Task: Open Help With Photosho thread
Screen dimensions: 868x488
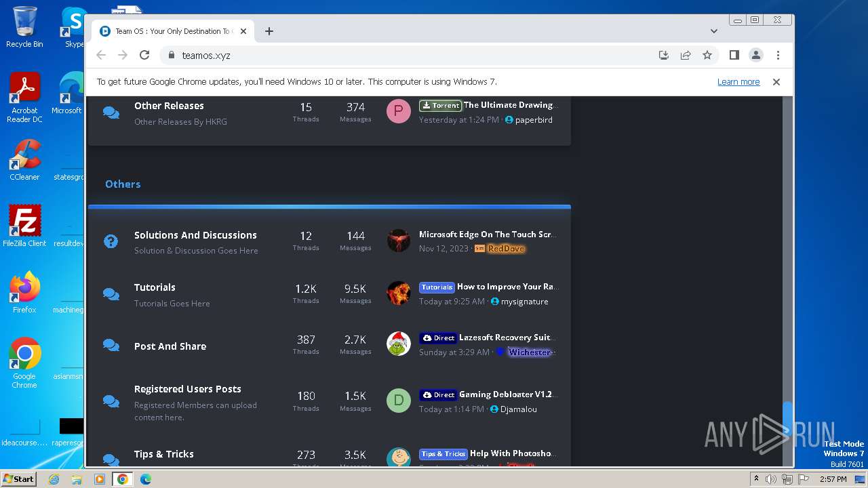Action: click(x=513, y=453)
